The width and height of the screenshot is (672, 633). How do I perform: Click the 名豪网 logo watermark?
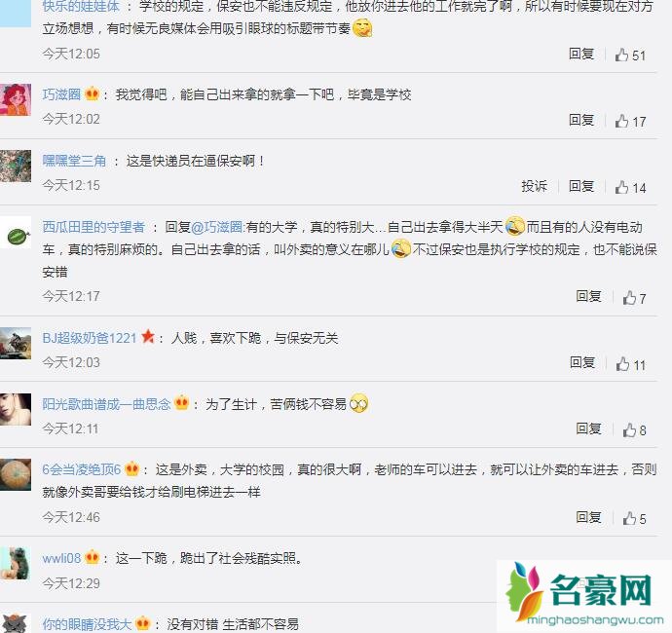[584, 596]
